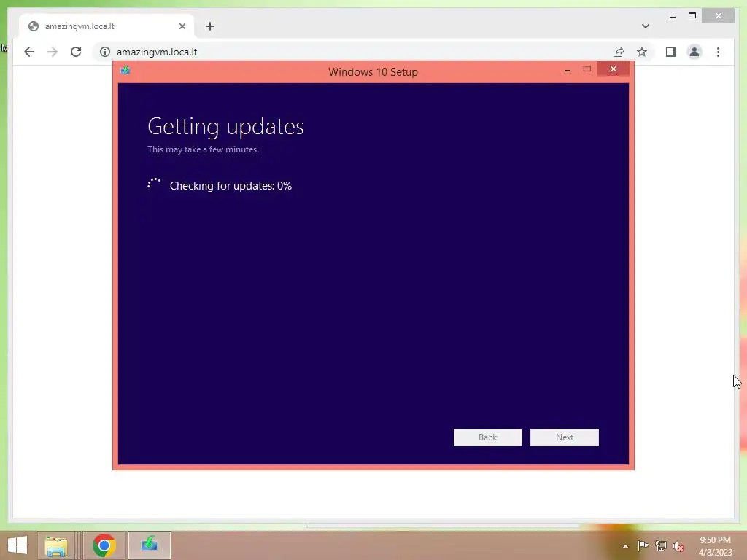747x560 pixels.
Task: Click the Next button in Setup
Action: [x=564, y=437]
